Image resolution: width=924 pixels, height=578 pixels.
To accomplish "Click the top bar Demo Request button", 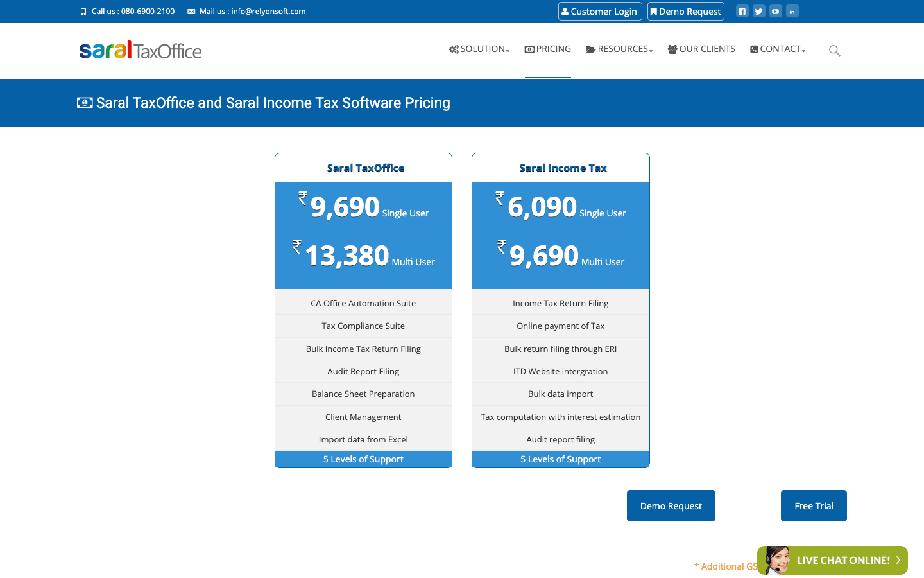I will coord(686,12).
